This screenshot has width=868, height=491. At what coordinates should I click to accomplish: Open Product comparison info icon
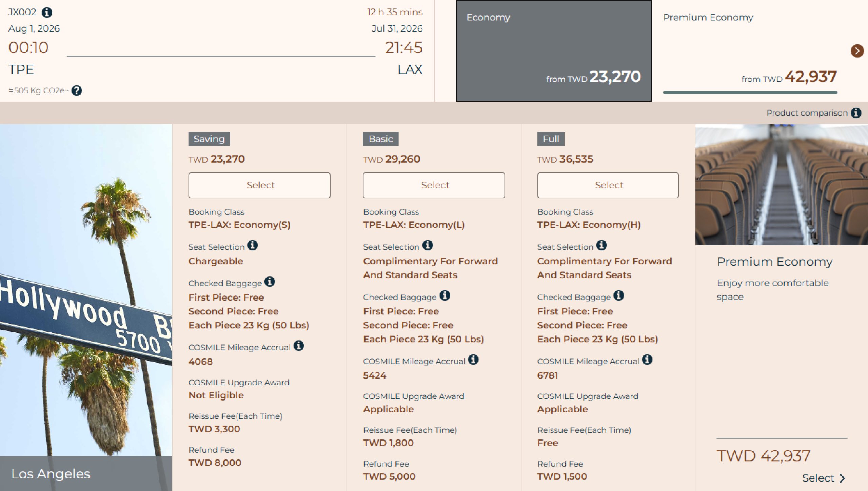[x=856, y=113]
